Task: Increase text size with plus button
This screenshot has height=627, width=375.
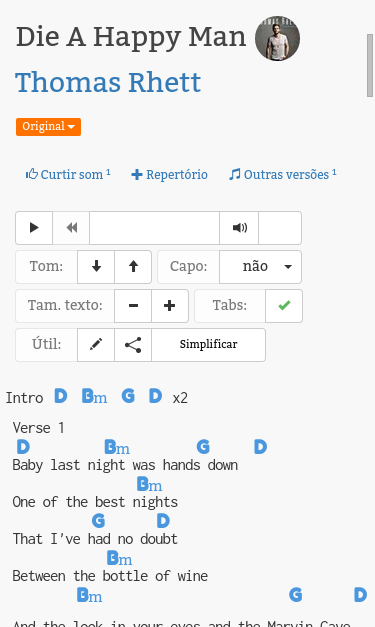Action: point(170,306)
